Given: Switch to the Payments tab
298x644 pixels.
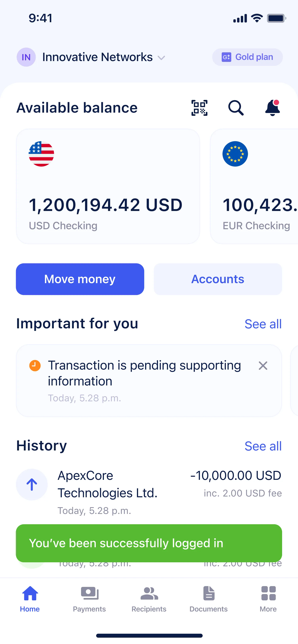Looking at the screenshot, I should pos(89,599).
